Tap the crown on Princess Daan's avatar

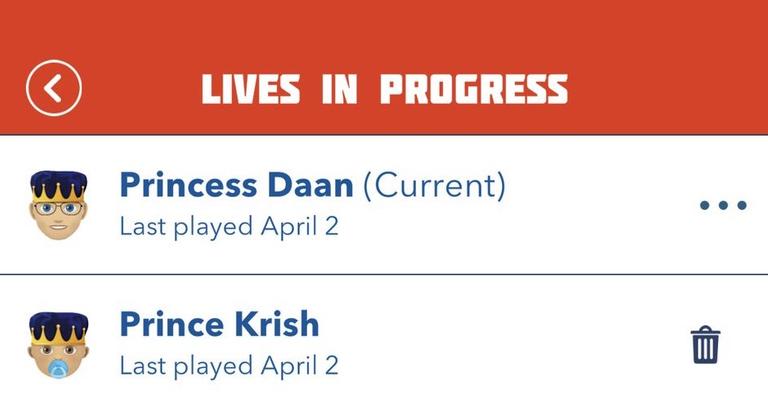pyautogui.click(x=57, y=185)
